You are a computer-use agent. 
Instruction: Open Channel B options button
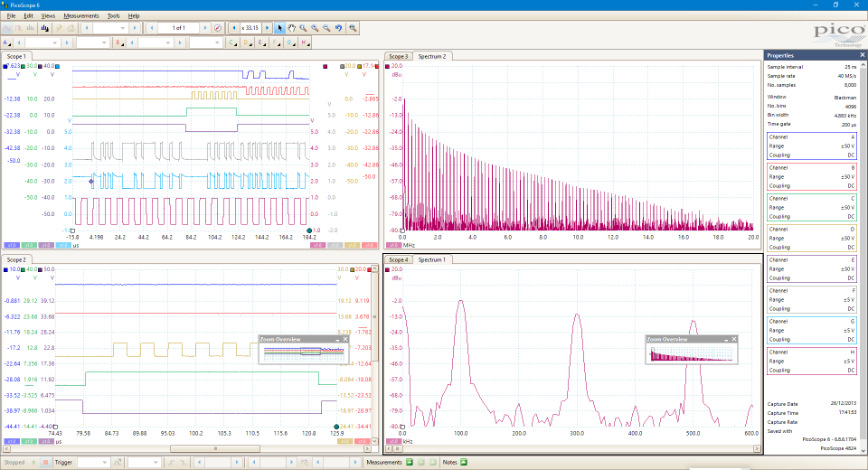[118, 42]
